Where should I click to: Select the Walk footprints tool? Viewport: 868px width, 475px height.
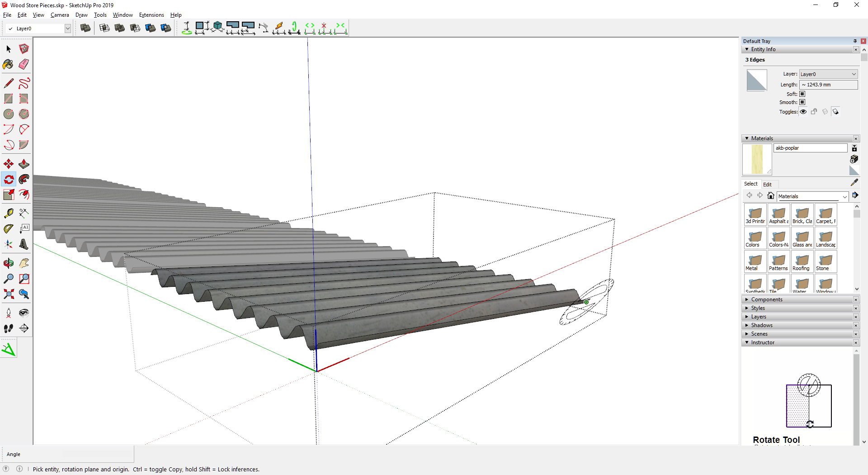[x=9, y=328]
